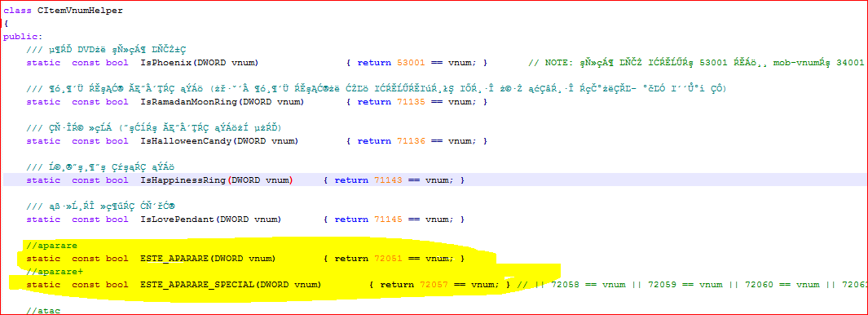Click the IsHalloweenCandy function name
Viewport: 868px width, 315px height.
(x=186, y=141)
